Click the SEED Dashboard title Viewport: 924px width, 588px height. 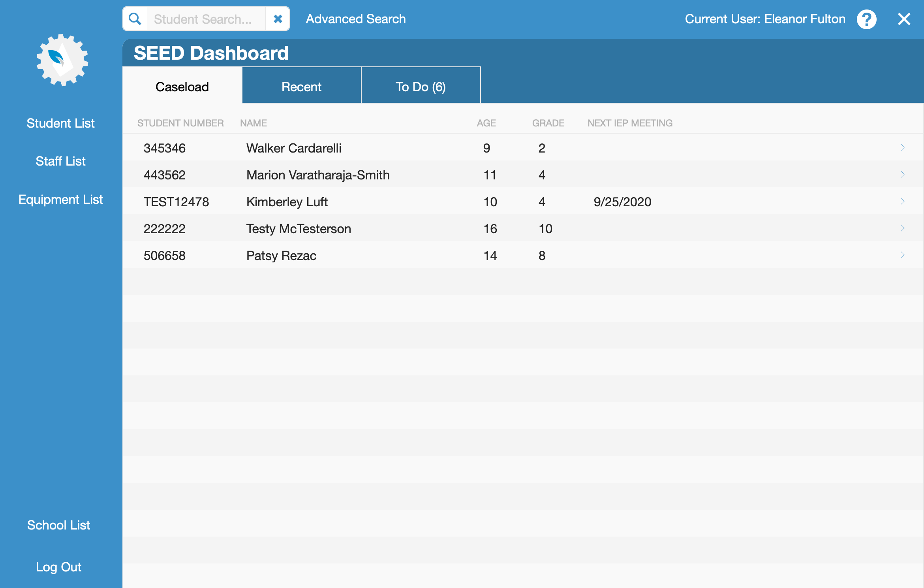211,53
